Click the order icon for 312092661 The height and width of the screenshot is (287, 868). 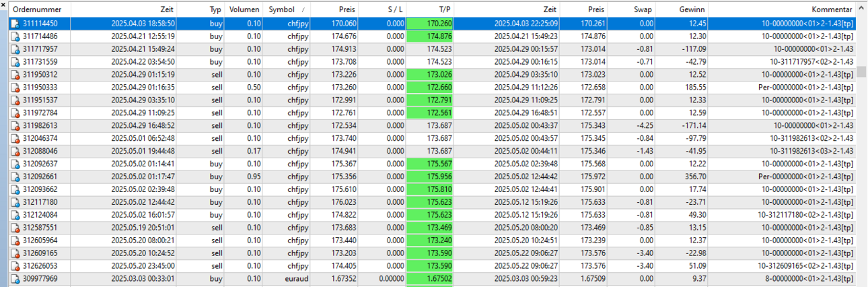pos(14,177)
